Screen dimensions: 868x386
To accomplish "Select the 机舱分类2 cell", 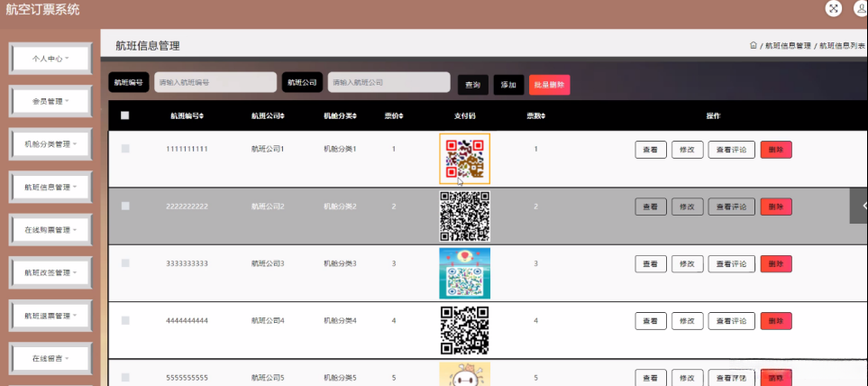I will [x=340, y=207].
